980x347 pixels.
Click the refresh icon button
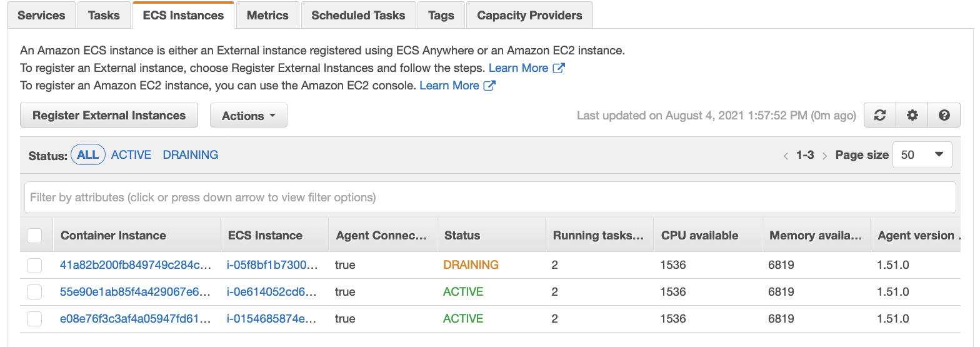[880, 116]
